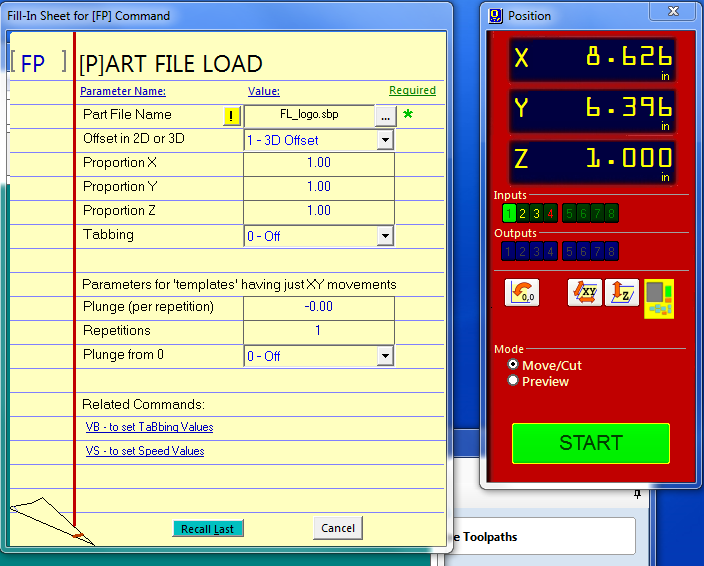704x566 pixels.
Task: Click the pin icon above Toolpaths panel
Action: (x=638, y=494)
